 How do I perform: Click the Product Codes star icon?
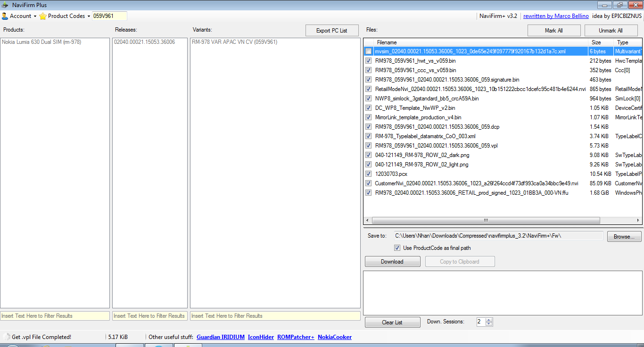(x=43, y=16)
